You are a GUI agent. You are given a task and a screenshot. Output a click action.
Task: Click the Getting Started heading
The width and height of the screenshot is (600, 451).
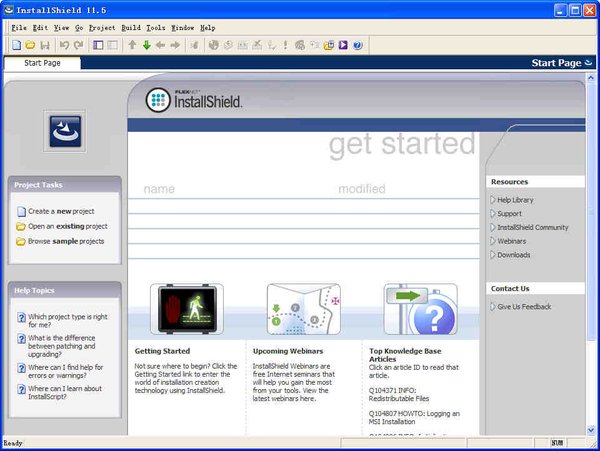click(162, 351)
